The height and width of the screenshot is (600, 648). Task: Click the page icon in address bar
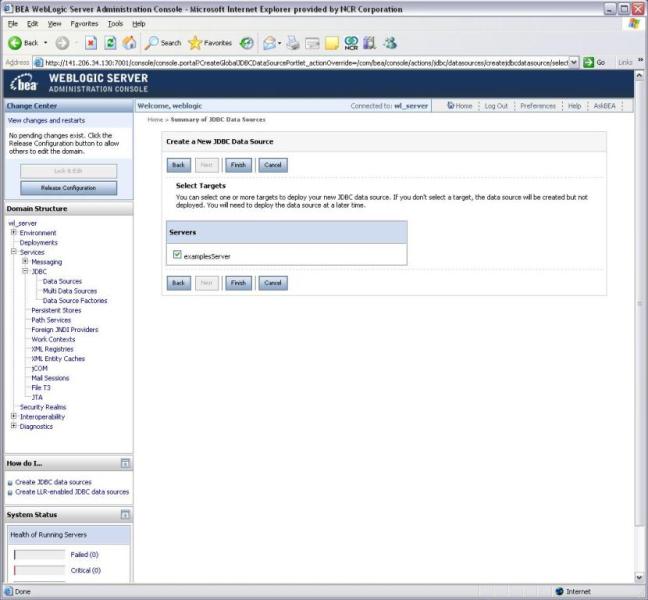38,62
